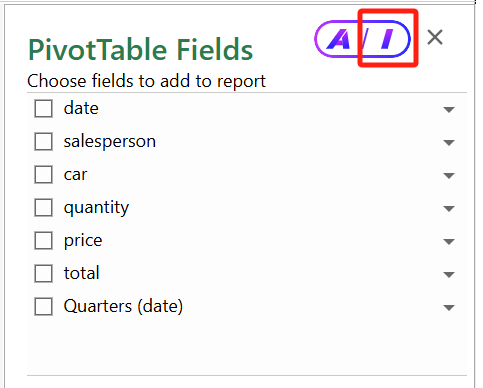
Task: Click the 'Choose fields to add to report' text
Action: pyautogui.click(x=146, y=81)
